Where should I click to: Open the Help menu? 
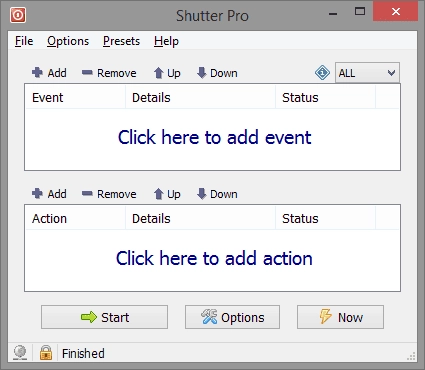click(x=166, y=41)
